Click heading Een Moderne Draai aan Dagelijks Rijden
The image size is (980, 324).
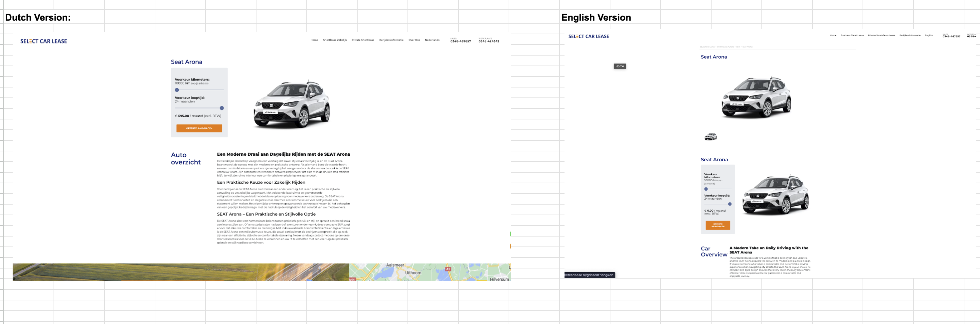tap(283, 154)
